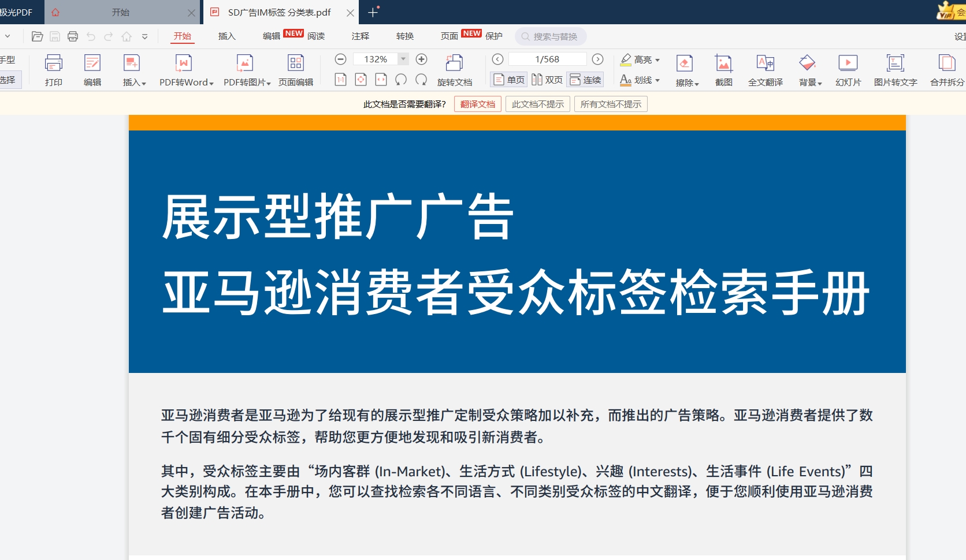Screen dimensions: 966x560
Task: Redo the last action
Action: point(109,36)
